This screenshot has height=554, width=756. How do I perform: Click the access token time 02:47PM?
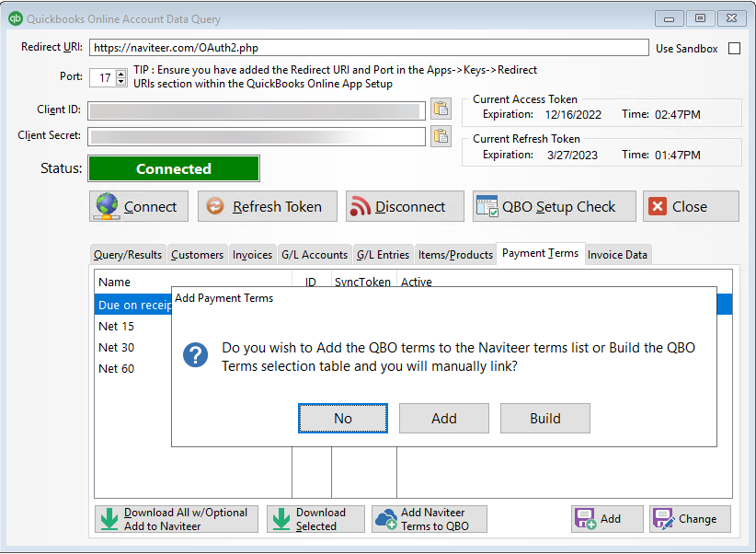point(678,115)
